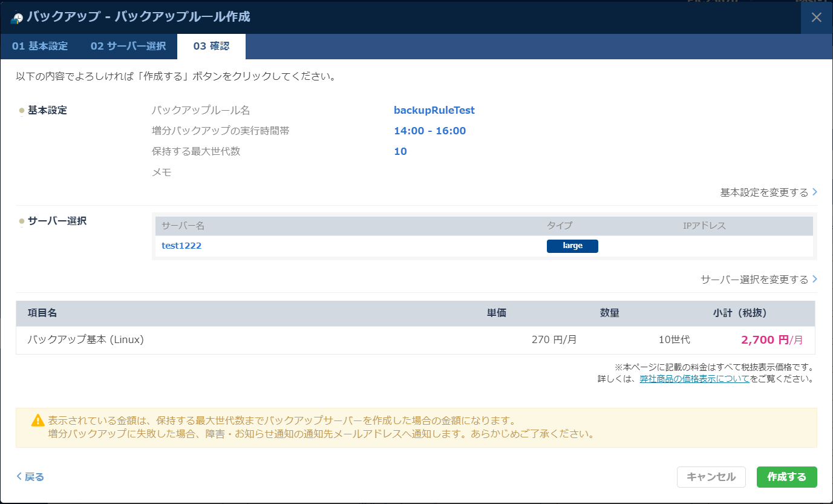This screenshot has width=833, height=504.
Task: Switch to the 01 基本設定 tab
Action: [40, 46]
